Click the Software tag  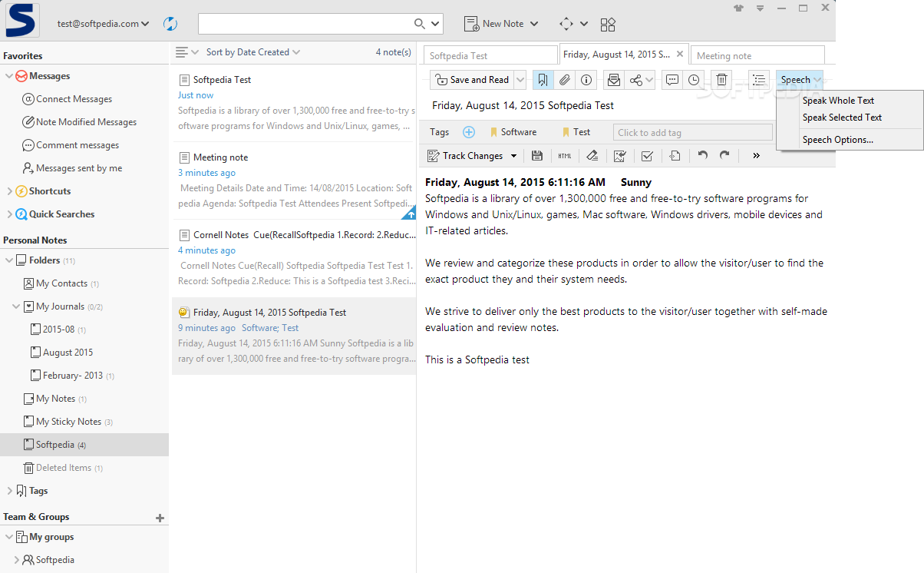coord(513,132)
